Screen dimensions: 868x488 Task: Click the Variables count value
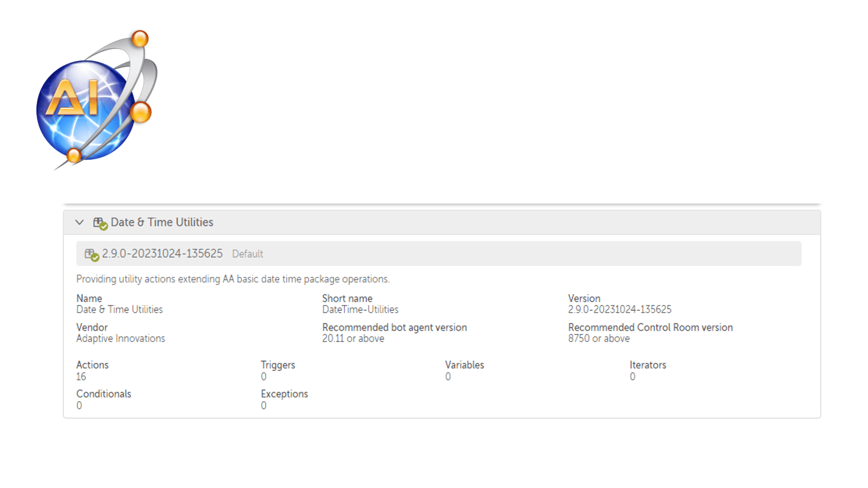(448, 377)
